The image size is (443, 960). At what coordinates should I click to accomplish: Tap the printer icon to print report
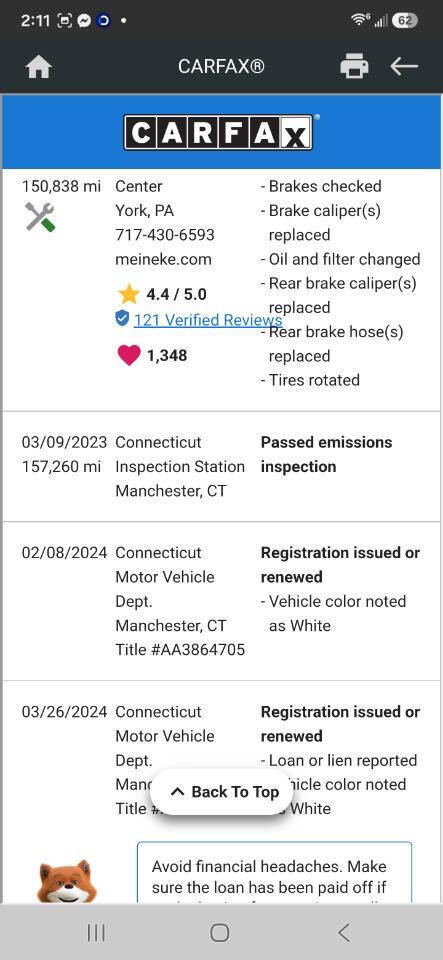(354, 66)
